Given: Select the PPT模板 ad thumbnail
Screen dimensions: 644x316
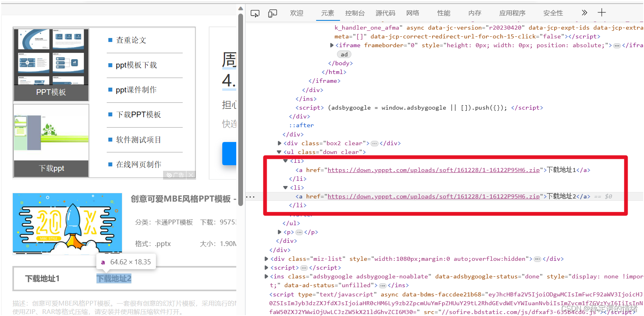Looking at the screenshot, I should pyautogui.click(x=51, y=65).
